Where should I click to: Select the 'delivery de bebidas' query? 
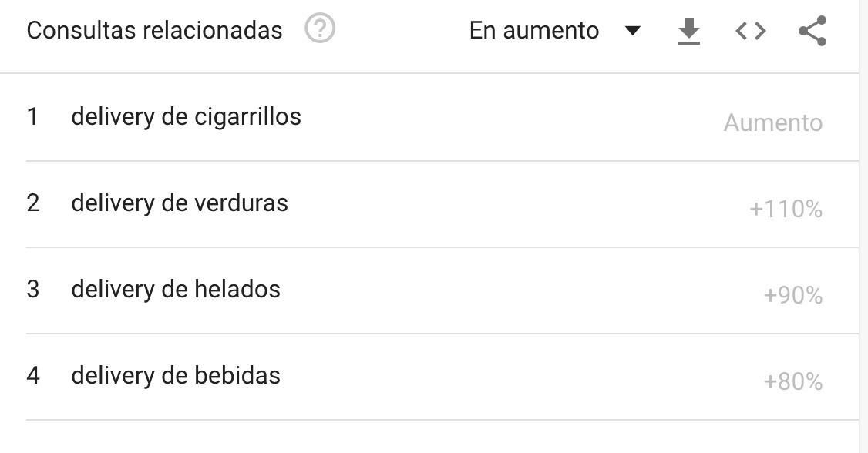point(176,376)
